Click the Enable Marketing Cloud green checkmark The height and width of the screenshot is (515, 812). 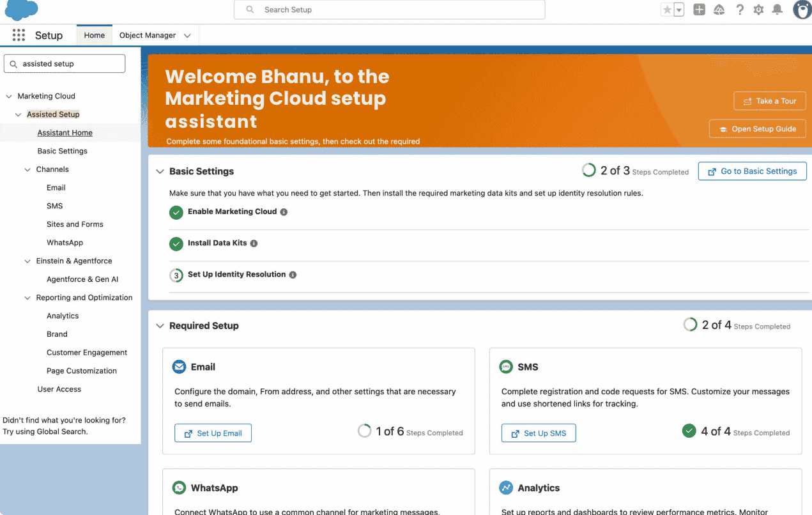click(x=176, y=213)
